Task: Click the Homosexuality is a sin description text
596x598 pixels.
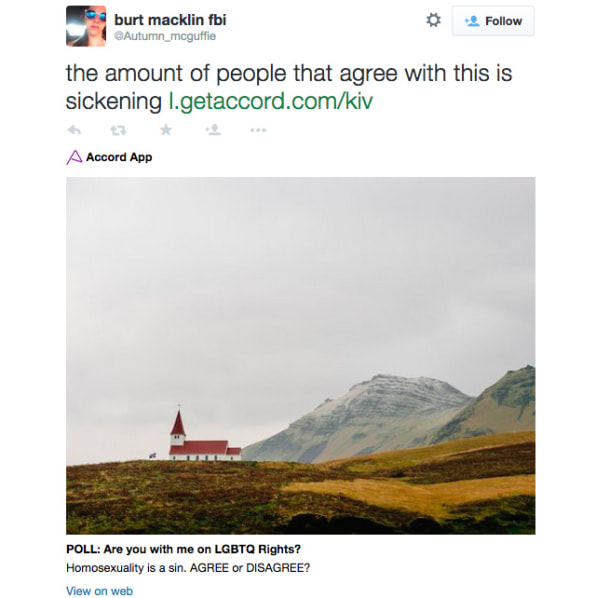Action: 188,568
